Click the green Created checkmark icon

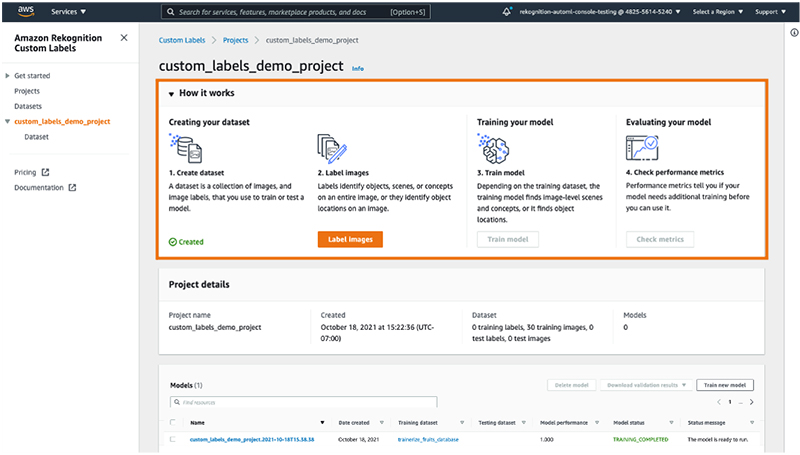pos(172,242)
